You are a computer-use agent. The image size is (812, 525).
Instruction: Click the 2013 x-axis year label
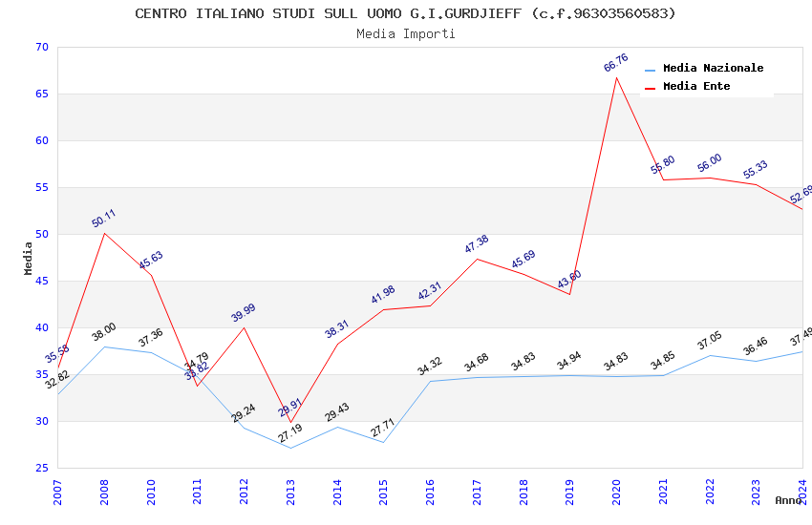coord(290,492)
